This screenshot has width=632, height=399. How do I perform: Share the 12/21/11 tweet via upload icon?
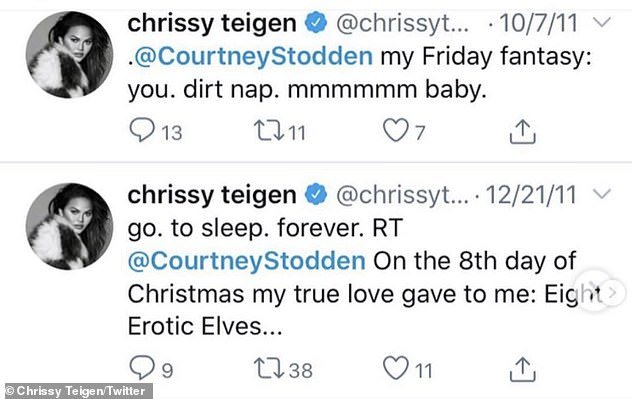pyautogui.click(x=522, y=369)
